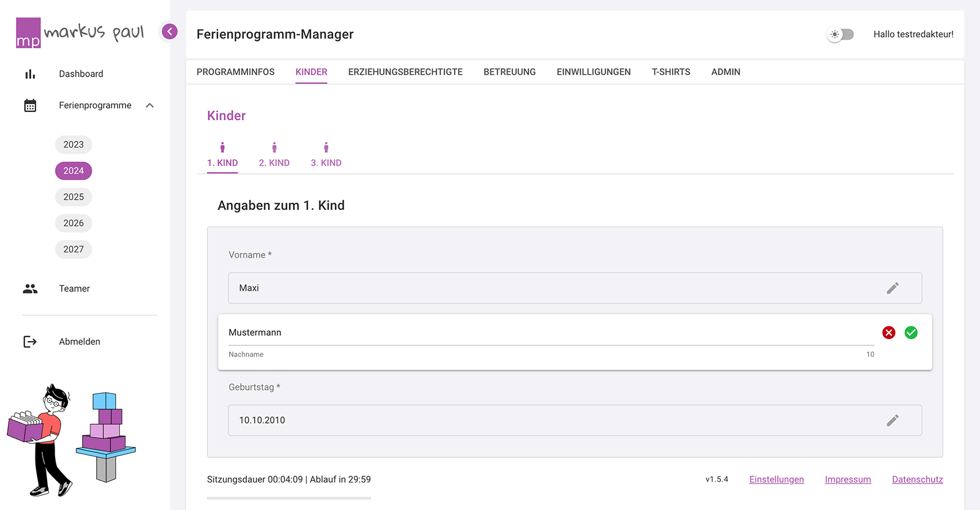Screen dimensions: 980x510
Task: Click the session duration progress bar
Action: coord(289,498)
